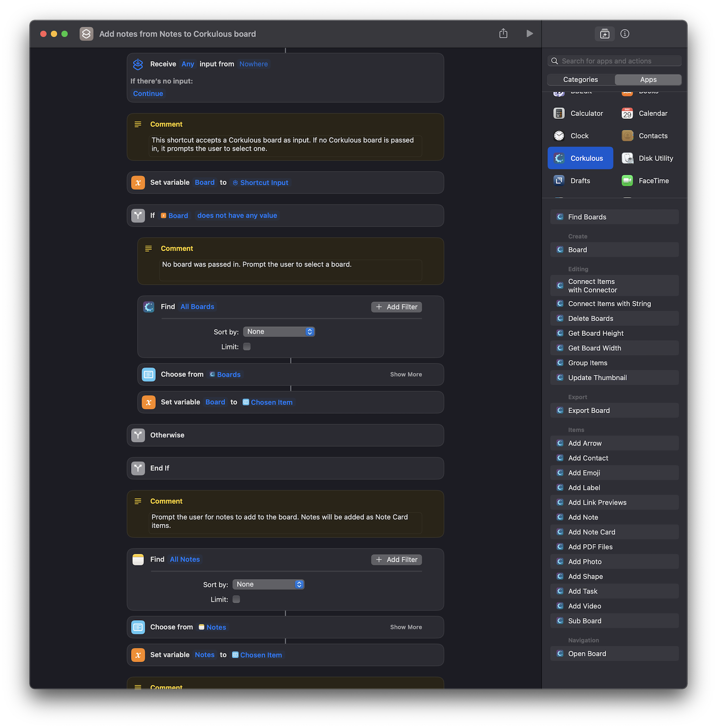717x728 pixels.
Task: Select Calculator app in list
Action: pos(579,113)
